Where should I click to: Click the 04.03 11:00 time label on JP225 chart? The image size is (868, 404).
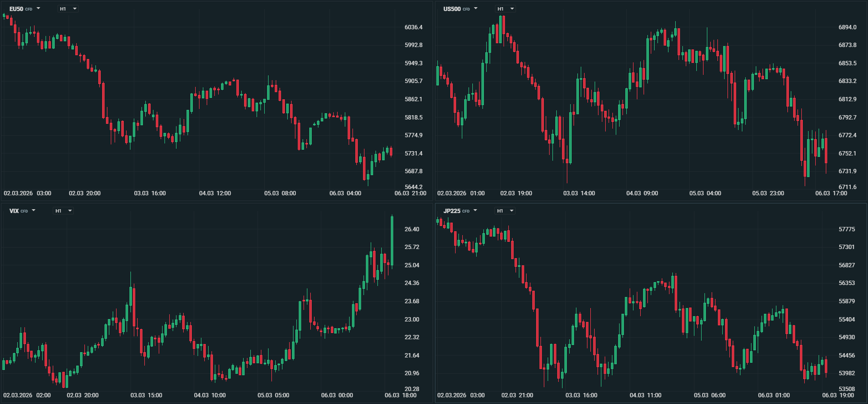[x=645, y=395]
